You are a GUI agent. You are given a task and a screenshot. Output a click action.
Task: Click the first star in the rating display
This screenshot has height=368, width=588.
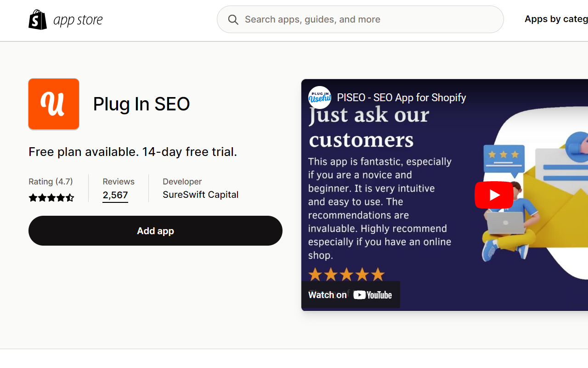pos(33,197)
